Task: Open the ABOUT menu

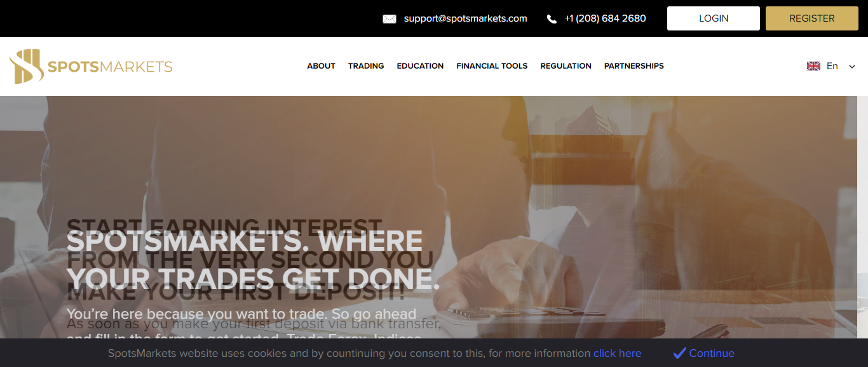Action: point(321,66)
